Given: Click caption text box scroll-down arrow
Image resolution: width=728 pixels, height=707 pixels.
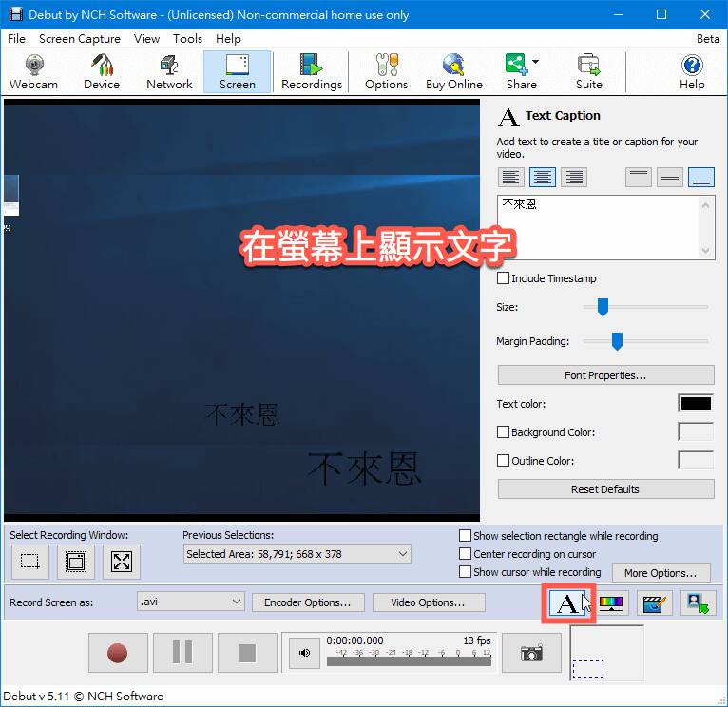Looking at the screenshot, I should coord(706,251).
